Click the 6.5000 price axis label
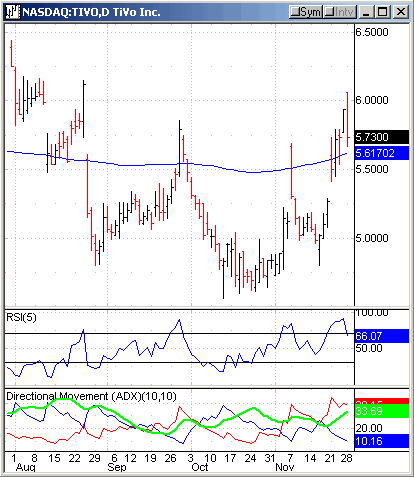The width and height of the screenshot is (414, 477). click(x=372, y=32)
